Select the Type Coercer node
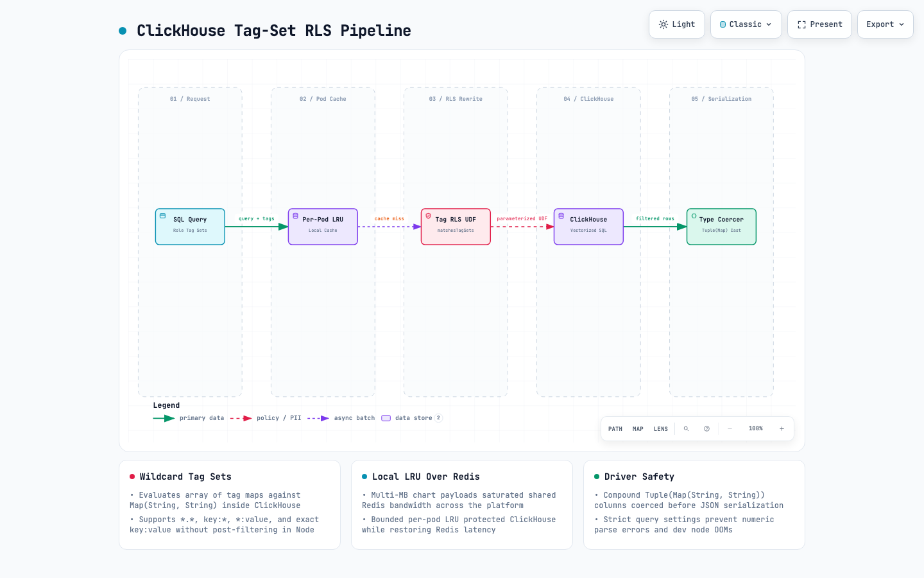The image size is (924, 578). 721,227
